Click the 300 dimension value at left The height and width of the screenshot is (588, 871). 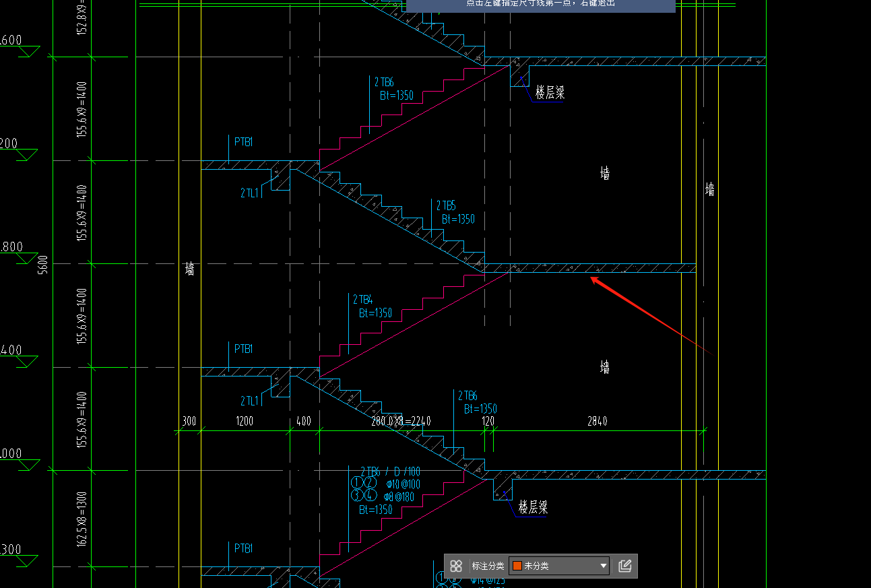point(189,422)
